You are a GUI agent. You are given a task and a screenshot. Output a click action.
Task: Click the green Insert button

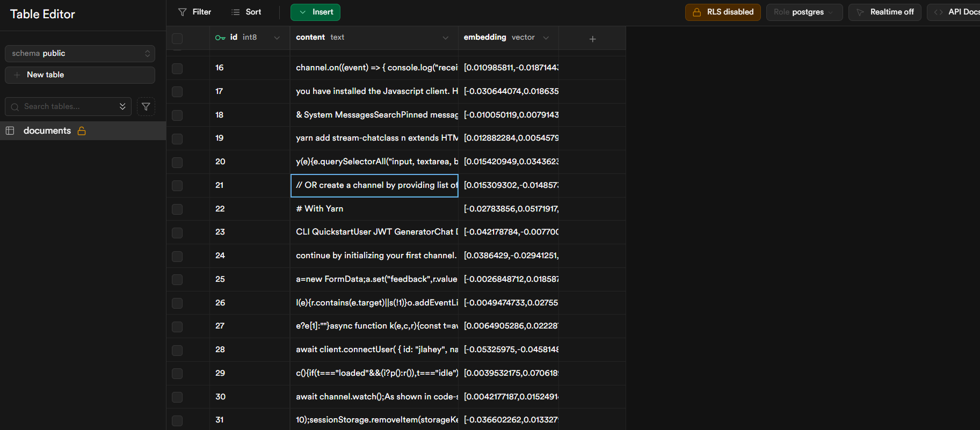(x=315, y=12)
